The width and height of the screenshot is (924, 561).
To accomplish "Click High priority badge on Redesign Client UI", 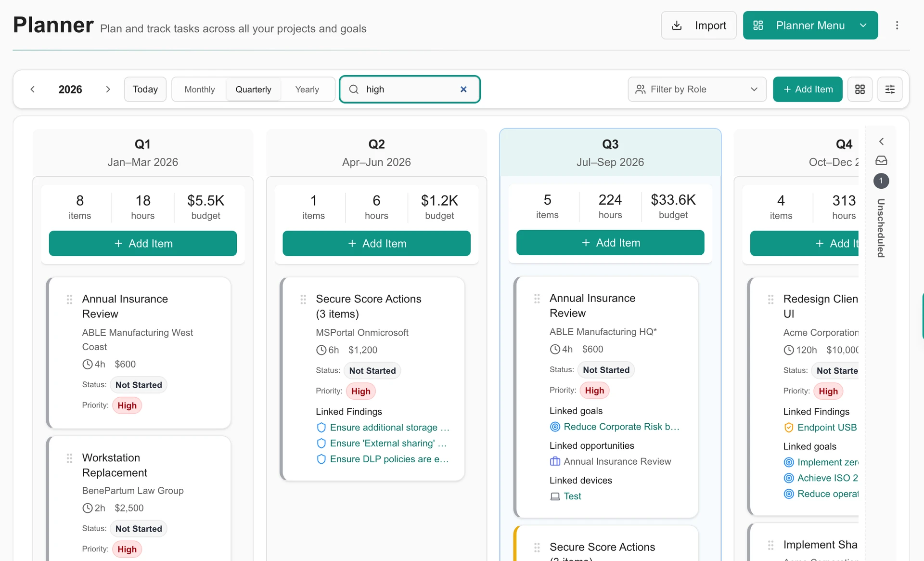I will (828, 391).
